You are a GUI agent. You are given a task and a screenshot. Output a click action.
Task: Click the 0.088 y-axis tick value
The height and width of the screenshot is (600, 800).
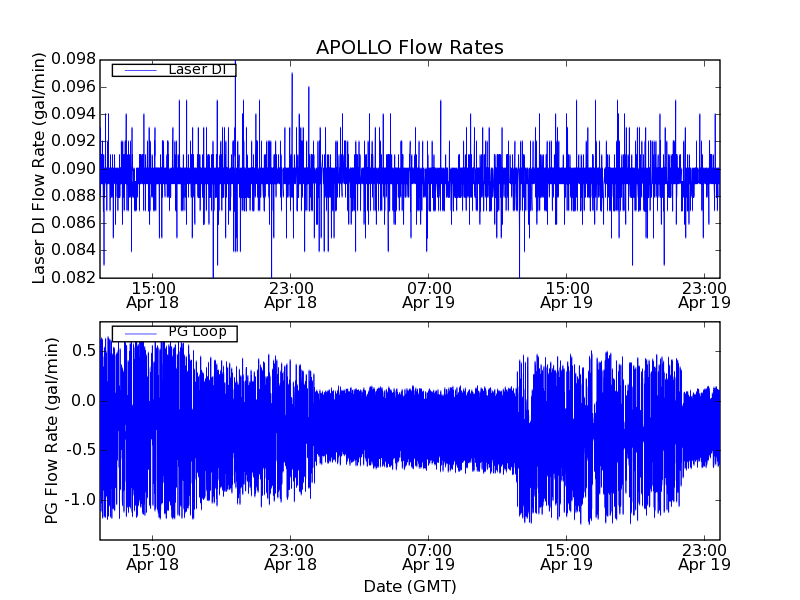[73, 195]
